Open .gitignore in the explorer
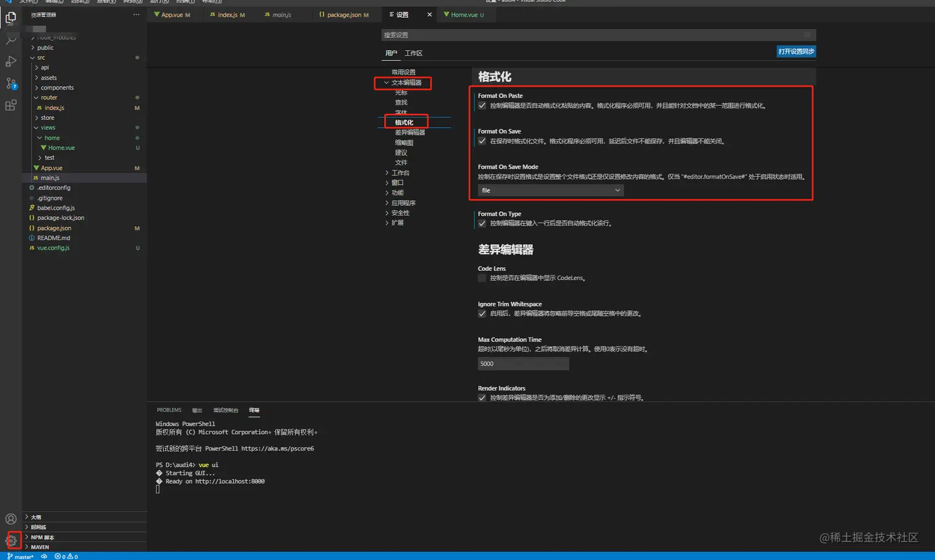This screenshot has width=935, height=560. [49, 198]
